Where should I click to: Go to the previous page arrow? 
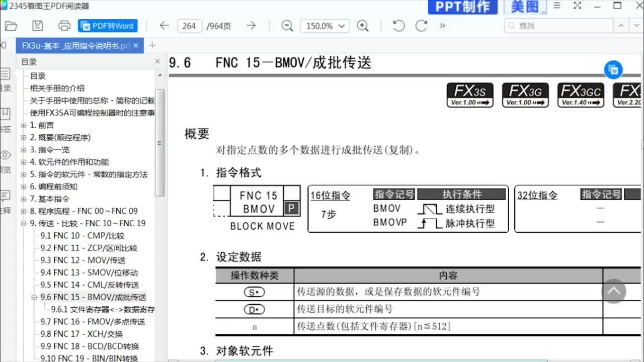pos(164,26)
